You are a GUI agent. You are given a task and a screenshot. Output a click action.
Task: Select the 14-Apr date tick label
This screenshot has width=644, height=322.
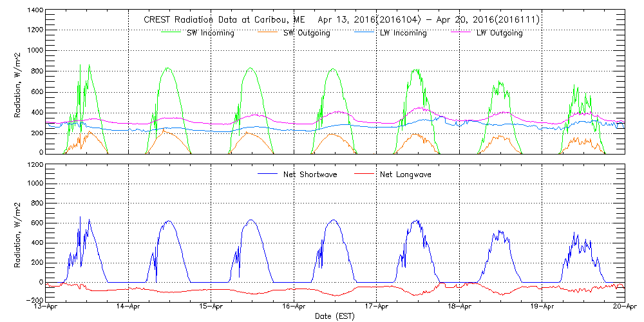coord(129,308)
